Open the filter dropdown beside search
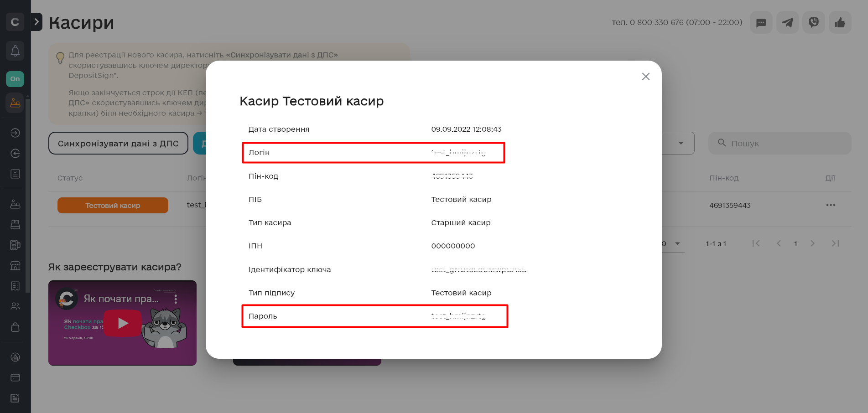 [x=681, y=144]
